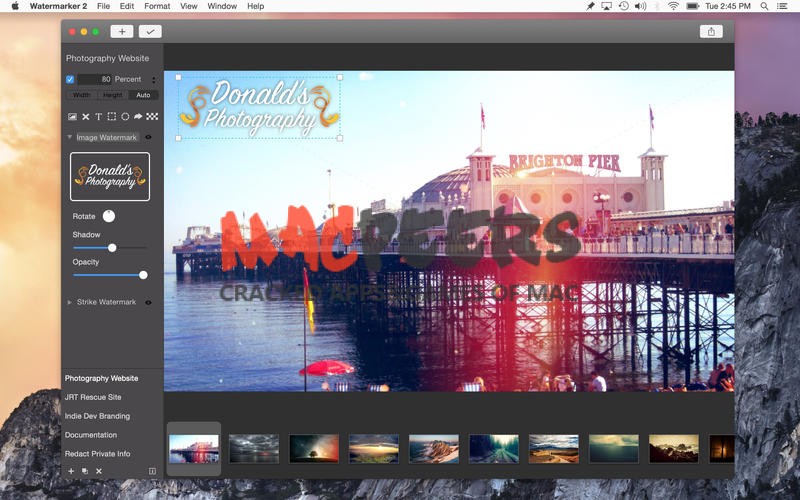The image size is (800, 500).
Task: Open Time Machine menu bar icon
Action: pos(623,6)
